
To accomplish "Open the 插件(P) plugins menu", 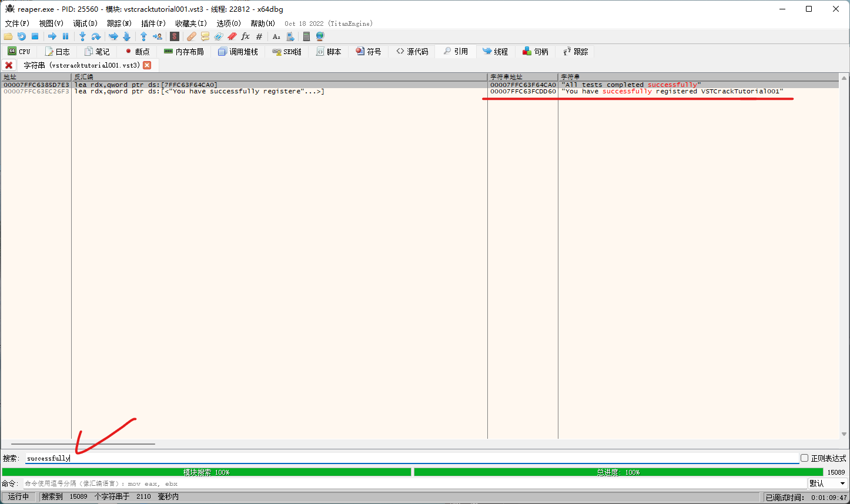I will coord(153,23).
